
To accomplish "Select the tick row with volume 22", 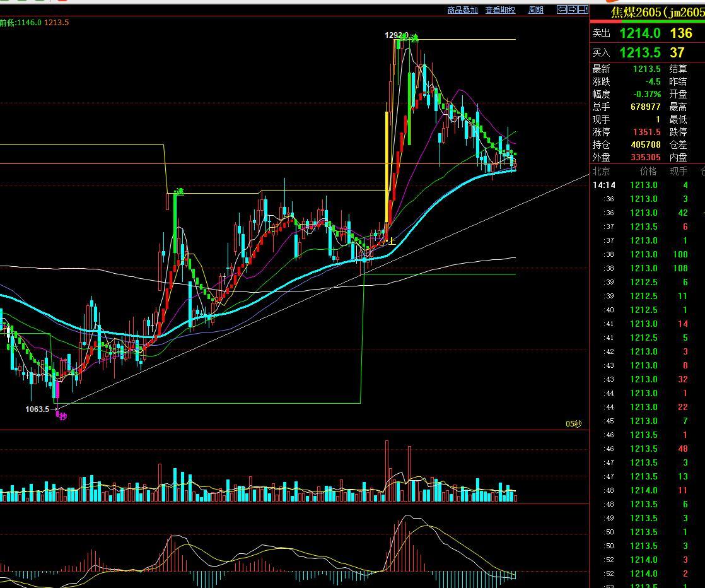I will click(648, 407).
